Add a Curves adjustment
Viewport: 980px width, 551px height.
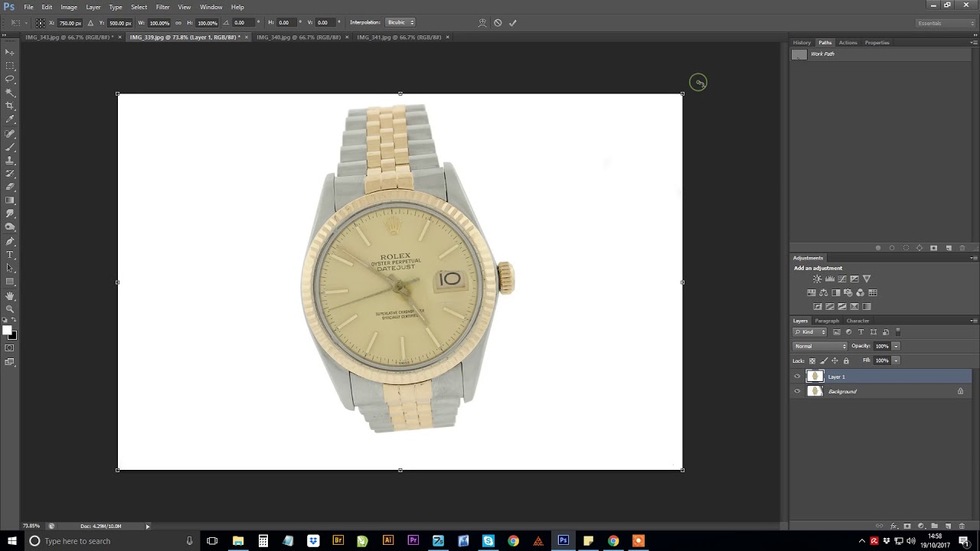pyautogui.click(x=841, y=279)
